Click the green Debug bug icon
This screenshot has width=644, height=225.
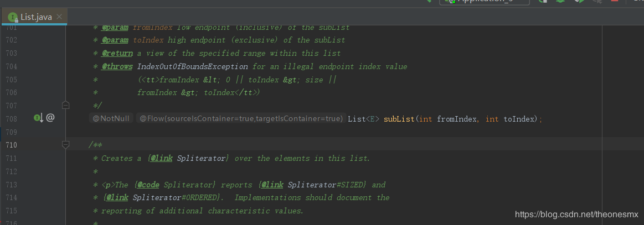(x=560, y=2)
